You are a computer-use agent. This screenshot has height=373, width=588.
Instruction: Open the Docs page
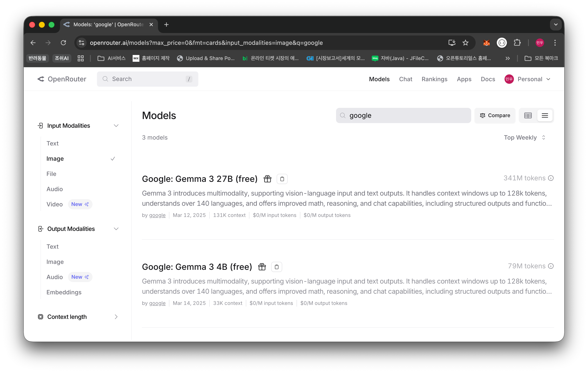click(x=488, y=79)
